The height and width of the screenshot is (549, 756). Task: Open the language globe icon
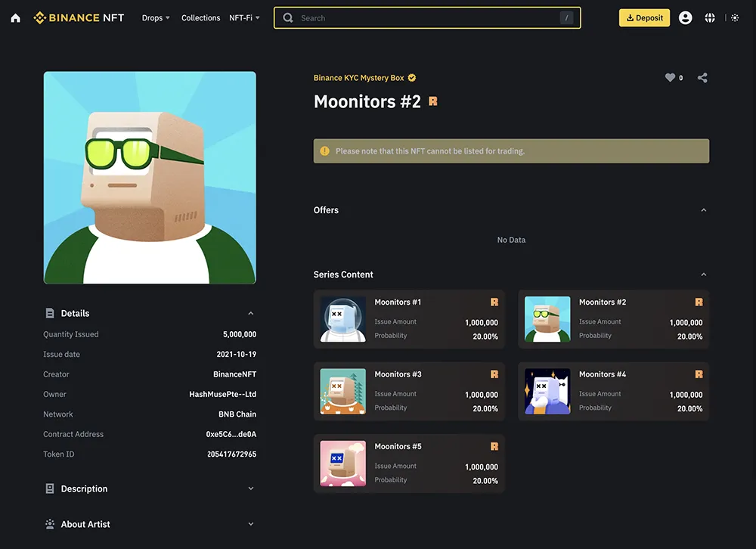pyautogui.click(x=710, y=18)
